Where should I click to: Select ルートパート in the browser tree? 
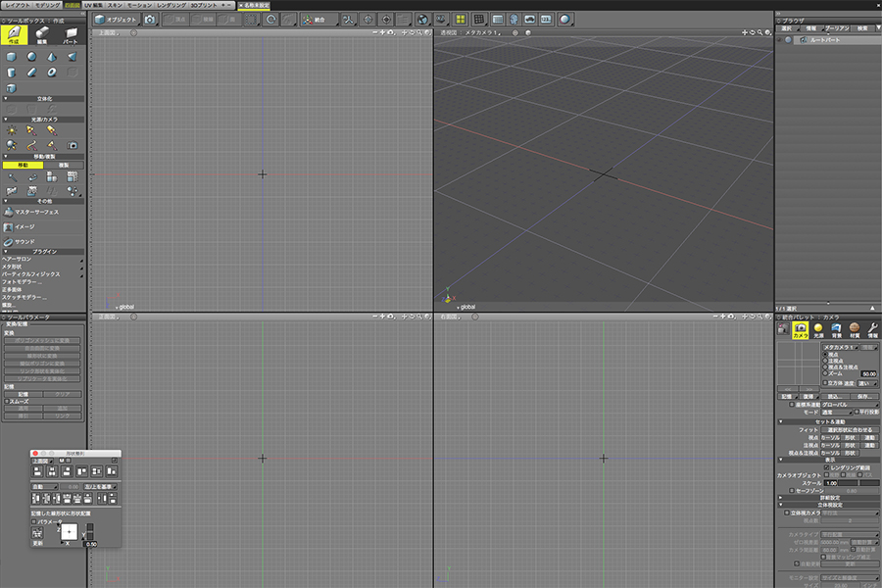(x=827, y=40)
